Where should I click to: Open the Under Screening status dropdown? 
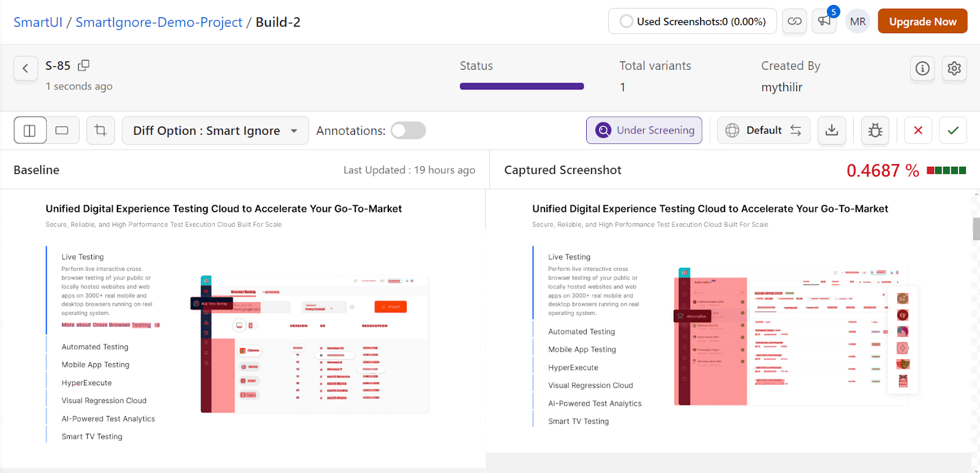point(644,131)
